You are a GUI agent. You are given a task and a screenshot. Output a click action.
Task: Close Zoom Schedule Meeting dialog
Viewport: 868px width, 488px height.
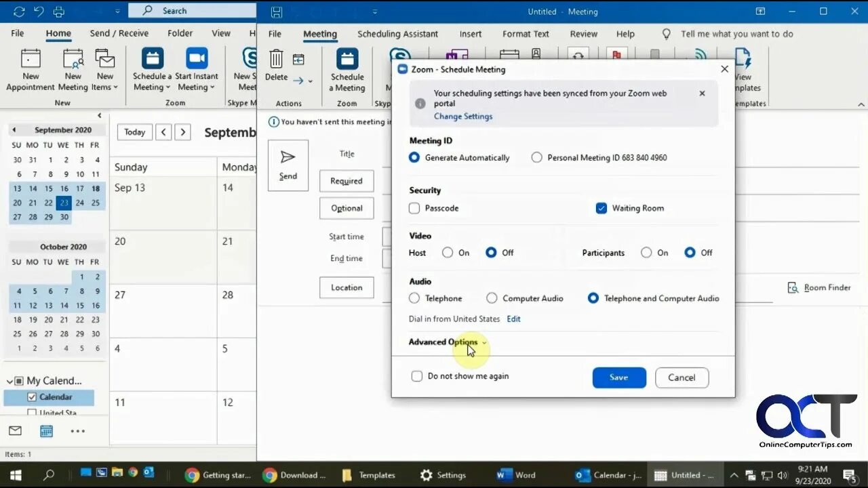point(724,69)
